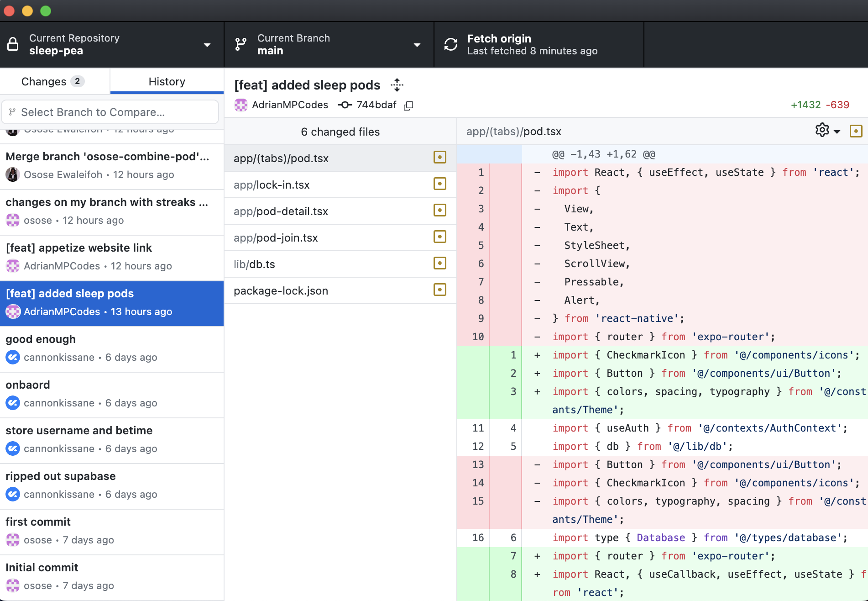Select the History tab
This screenshot has height=601, width=868.
click(x=167, y=82)
